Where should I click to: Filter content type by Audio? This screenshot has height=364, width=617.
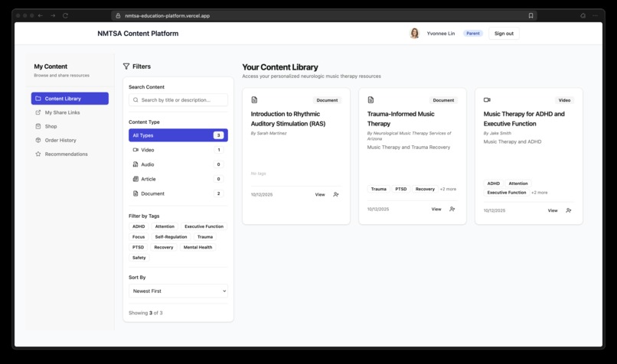(x=178, y=164)
